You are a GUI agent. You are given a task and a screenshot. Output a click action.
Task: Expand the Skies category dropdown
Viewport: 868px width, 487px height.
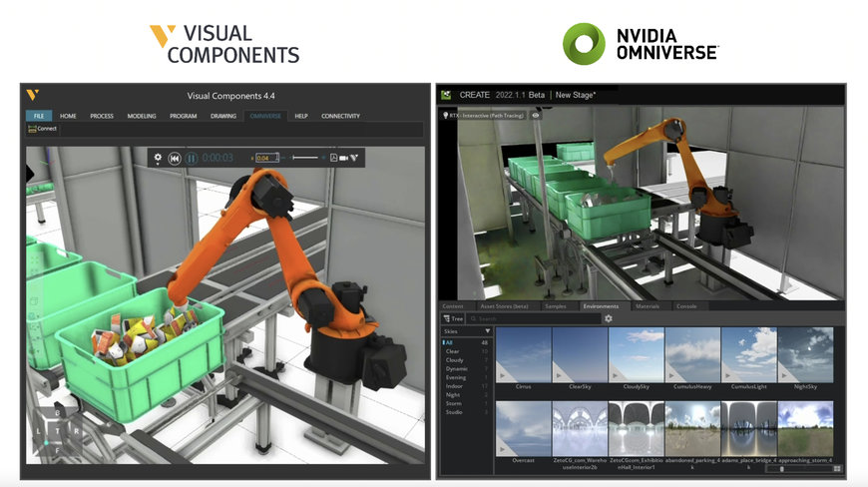click(466, 331)
